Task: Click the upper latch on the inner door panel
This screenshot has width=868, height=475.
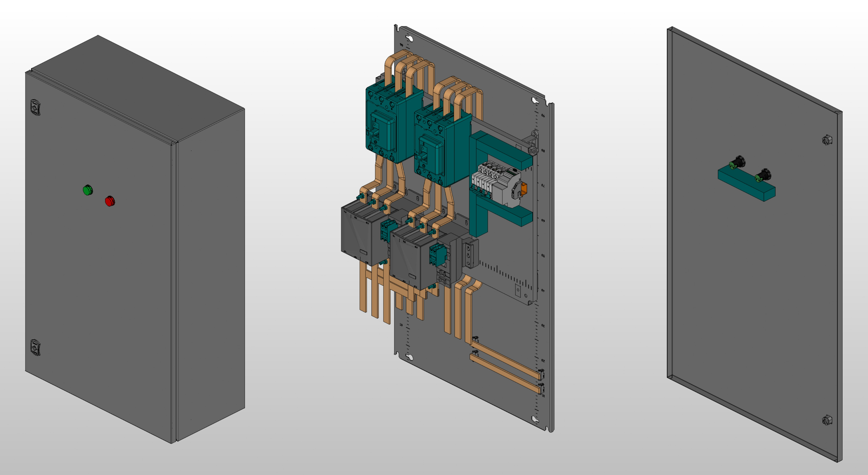Action: pyautogui.click(x=827, y=140)
